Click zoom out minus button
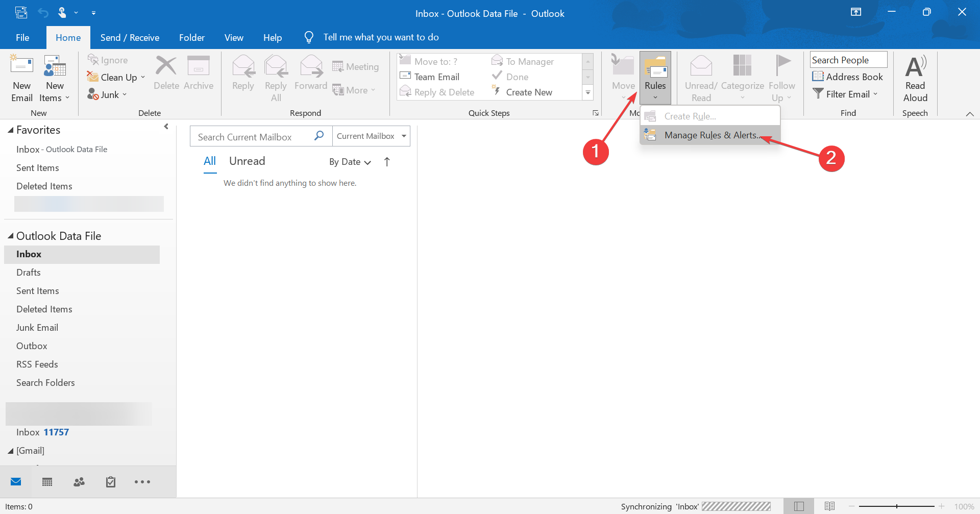 (851, 506)
